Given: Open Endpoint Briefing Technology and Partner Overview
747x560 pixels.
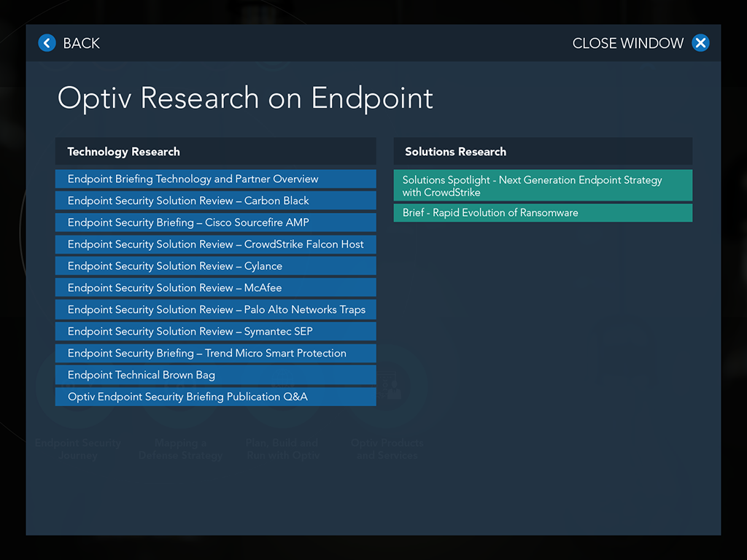Looking at the screenshot, I should point(215,179).
